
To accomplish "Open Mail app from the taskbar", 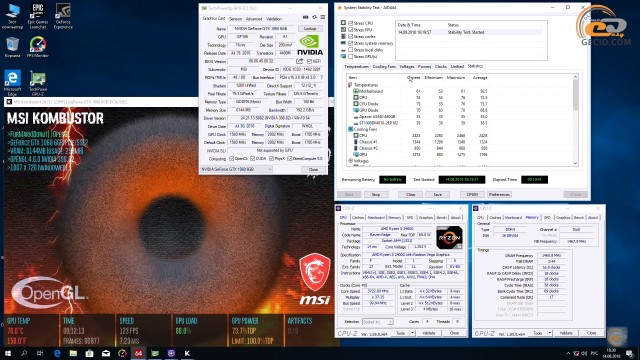I will tap(106, 353).
